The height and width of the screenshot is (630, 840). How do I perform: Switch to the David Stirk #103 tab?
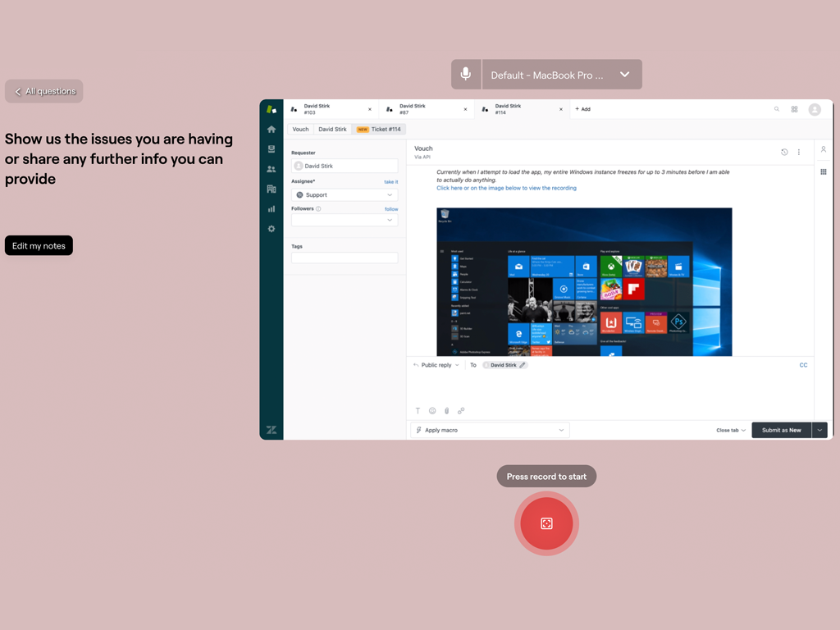330,109
